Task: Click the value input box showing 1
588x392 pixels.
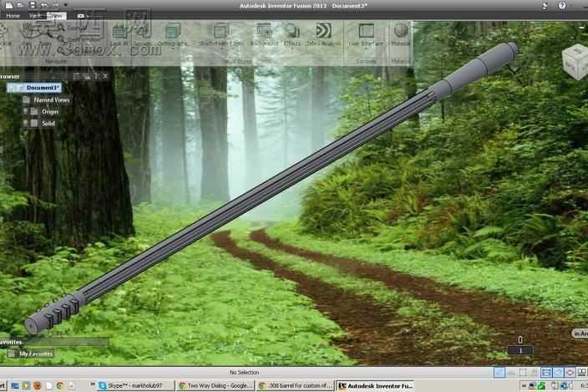Action: 520,351
